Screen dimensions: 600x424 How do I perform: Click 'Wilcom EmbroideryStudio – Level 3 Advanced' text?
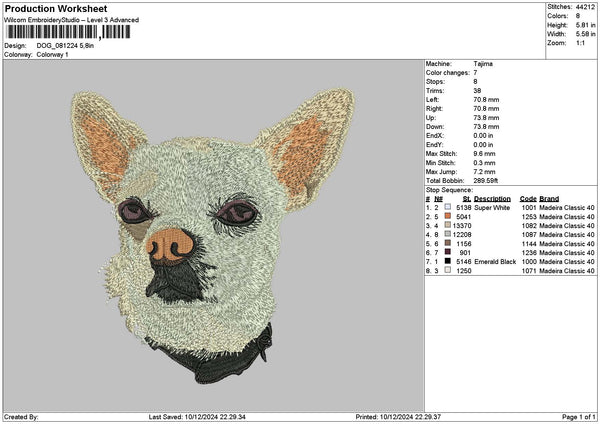pyautogui.click(x=72, y=20)
